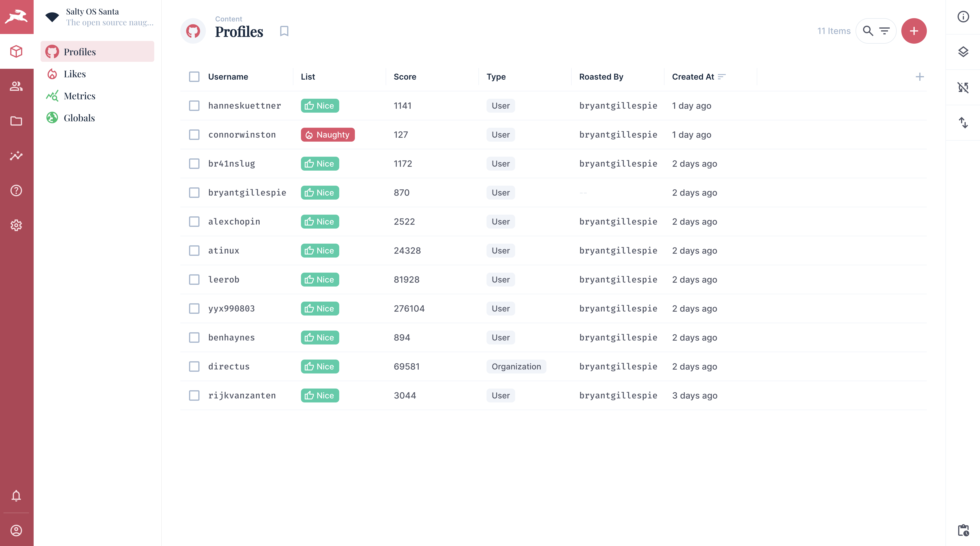Open the File Library module
Screen dimensions: 980x546
click(x=17, y=121)
